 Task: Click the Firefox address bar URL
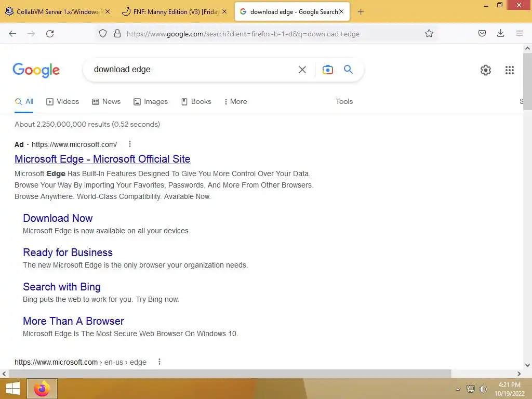click(x=243, y=34)
